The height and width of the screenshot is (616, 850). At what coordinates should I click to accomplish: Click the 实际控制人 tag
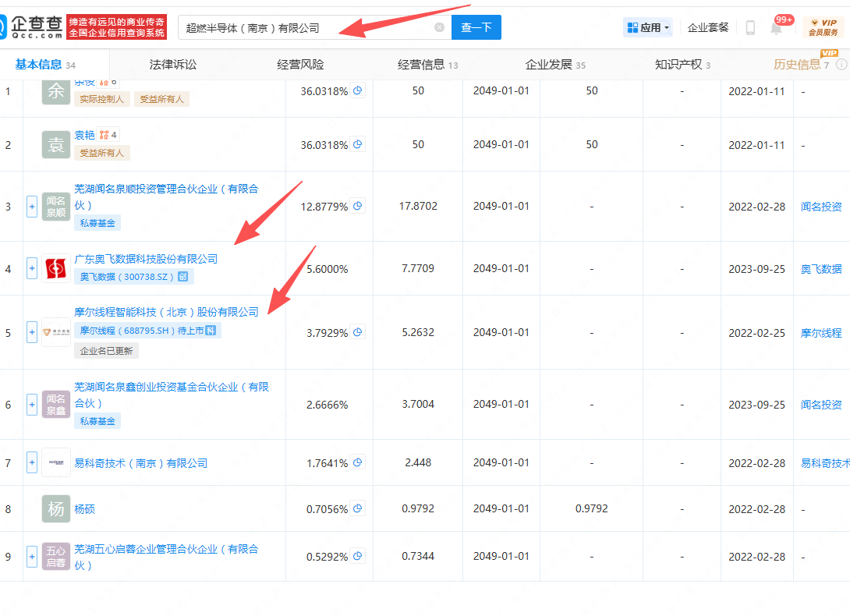[x=102, y=99]
